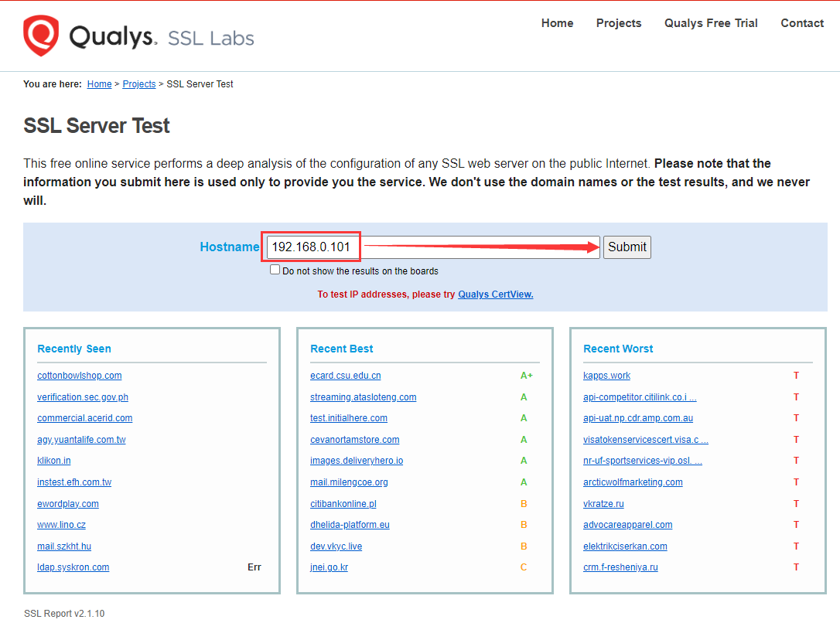Click the SSL Server Test page heading

click(97, 126)
